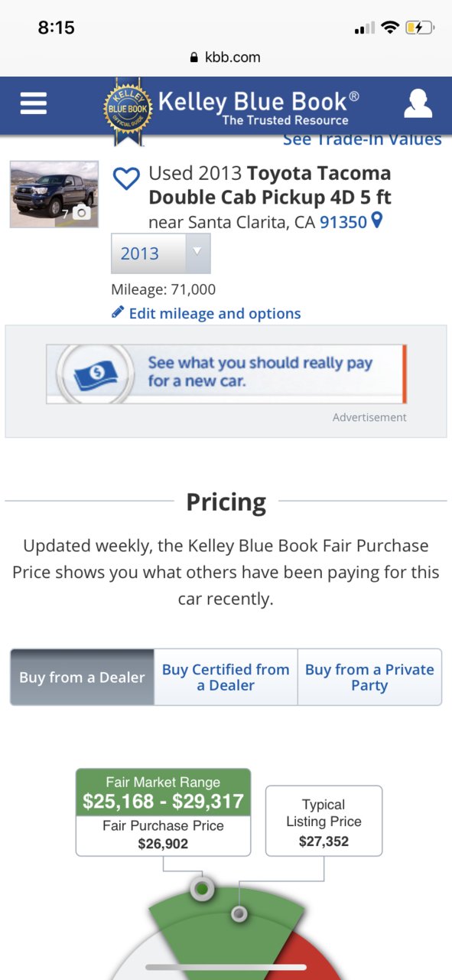
Task: Tap the camera icon on the truck photo
Action: (x=81, y=212)
